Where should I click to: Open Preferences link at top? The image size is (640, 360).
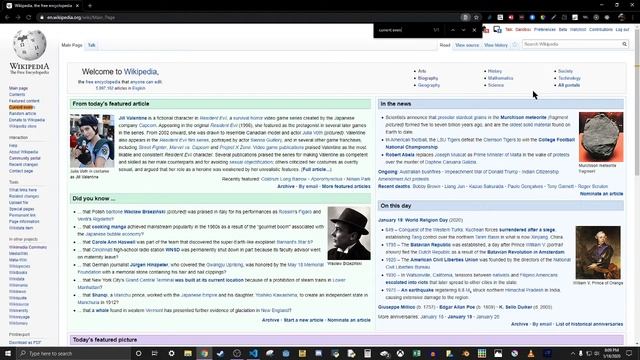click(544, 30)
